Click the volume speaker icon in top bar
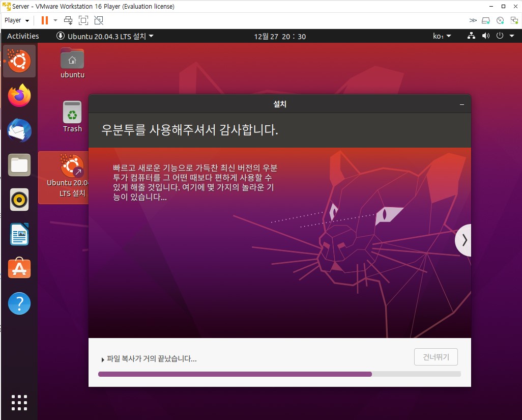Viewport: 522px width, 420px height. pyautogui.click(x=486, y=36)
